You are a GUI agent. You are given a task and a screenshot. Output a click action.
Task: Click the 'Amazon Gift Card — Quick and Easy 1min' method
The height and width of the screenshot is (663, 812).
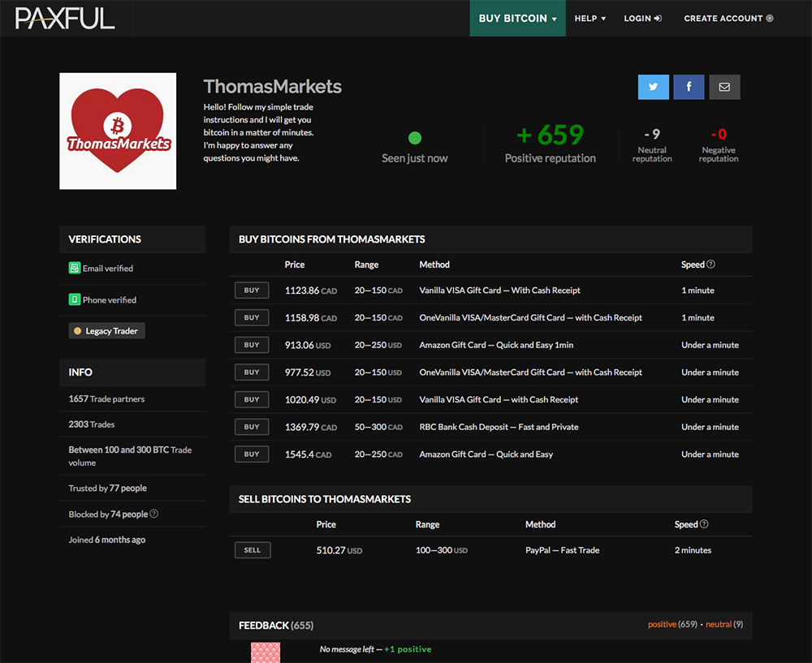[496, 345]
